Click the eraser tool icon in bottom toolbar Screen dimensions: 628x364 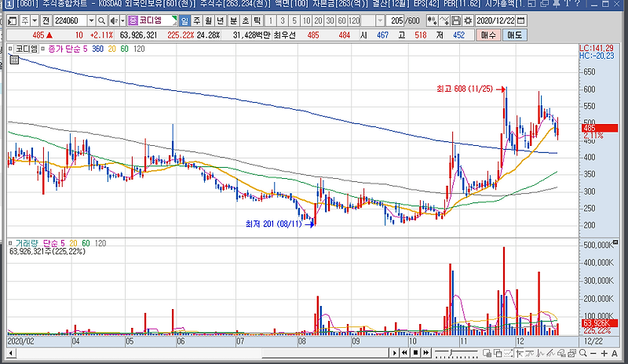[x=563, y=353]
